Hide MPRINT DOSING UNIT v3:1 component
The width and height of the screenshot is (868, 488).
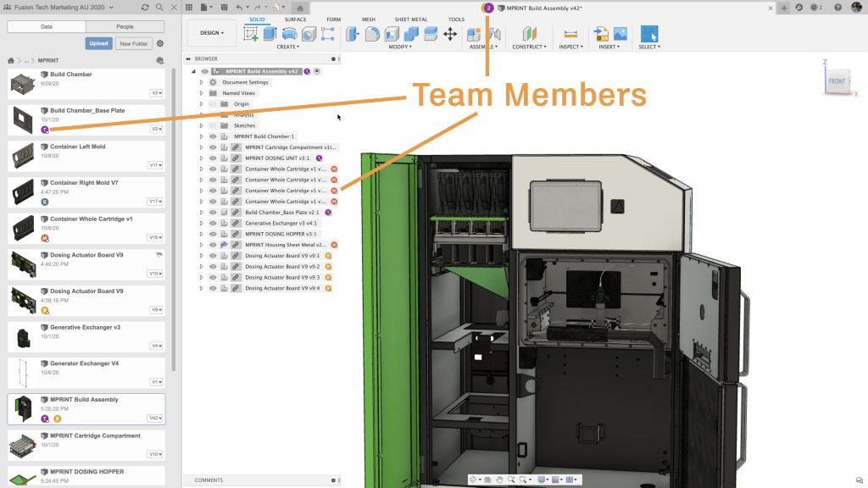pos(213,158)
